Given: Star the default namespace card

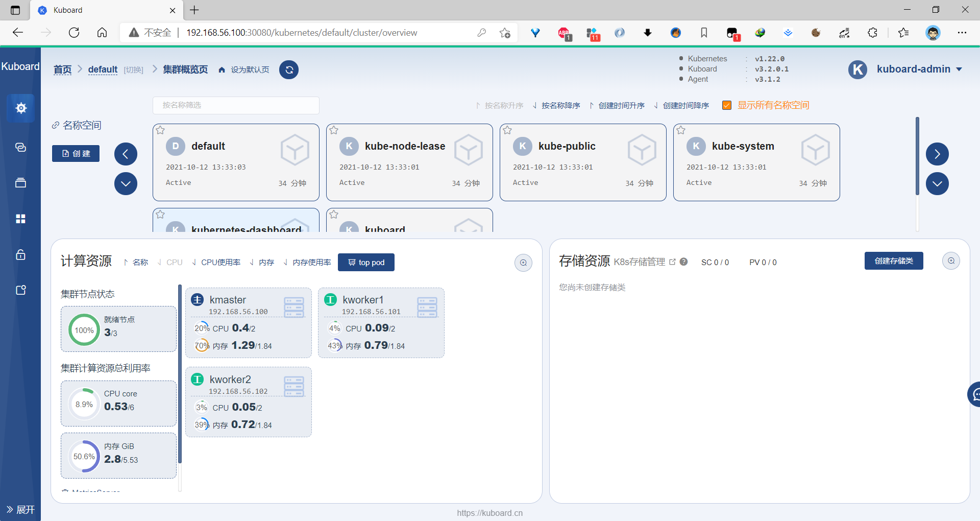Looking at the screenshot, I should pyautogui.click(x=160, y=130).
